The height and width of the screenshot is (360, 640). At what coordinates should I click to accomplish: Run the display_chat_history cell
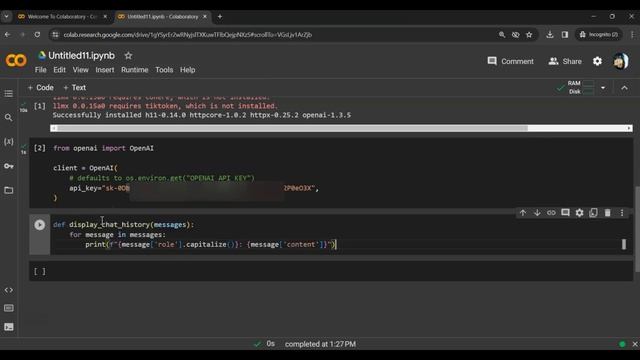(40, 225)
